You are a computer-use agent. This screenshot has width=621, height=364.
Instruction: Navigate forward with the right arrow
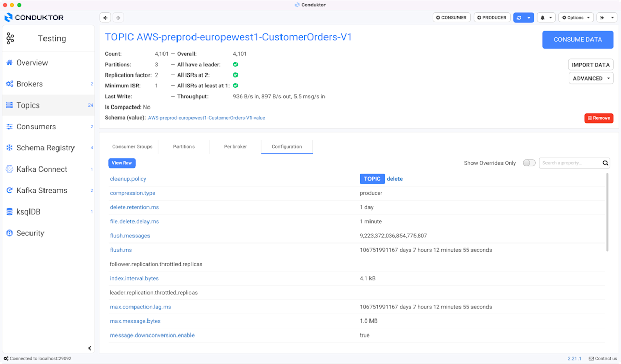pos(118,18)
